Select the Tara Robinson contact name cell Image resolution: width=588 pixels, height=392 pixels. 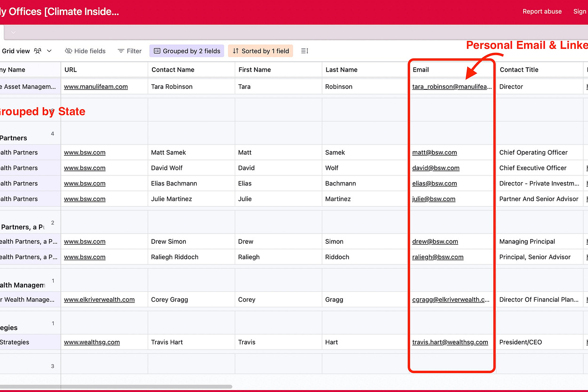[x=191, y=87]
